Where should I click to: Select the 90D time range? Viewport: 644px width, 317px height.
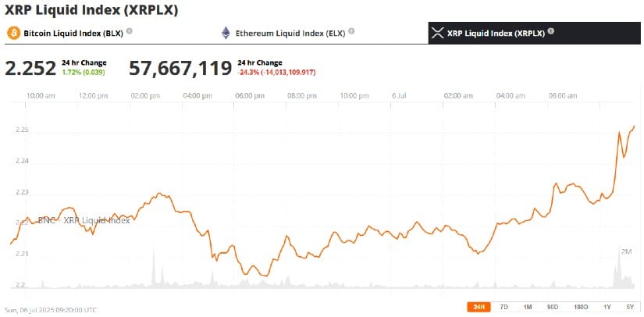coord(553,307)
